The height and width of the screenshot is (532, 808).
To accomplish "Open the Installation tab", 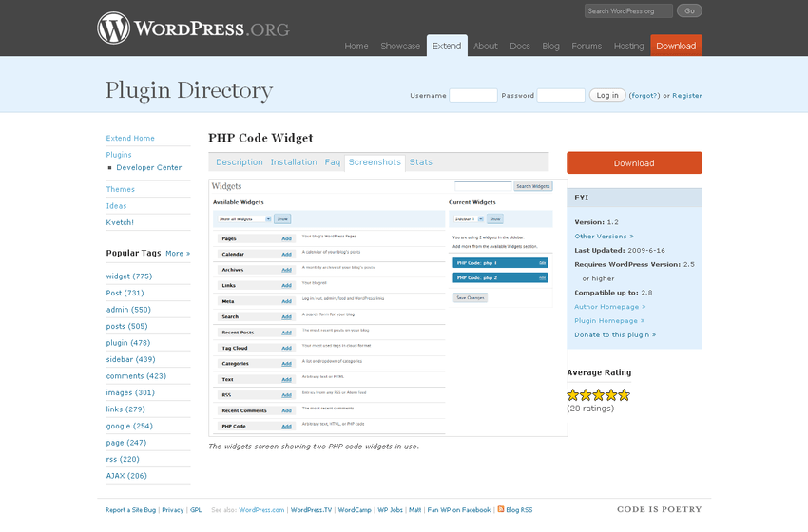I will tap(294, 162).
